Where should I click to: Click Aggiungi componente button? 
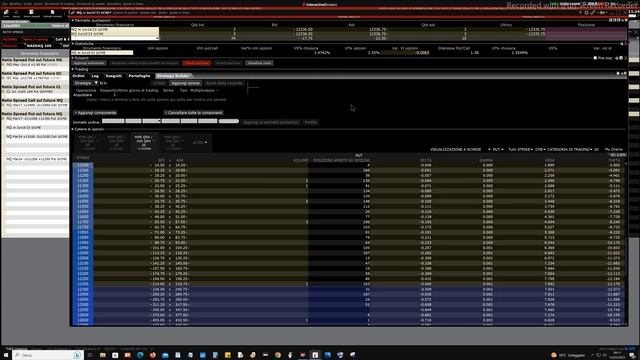(x=96, y=113)
